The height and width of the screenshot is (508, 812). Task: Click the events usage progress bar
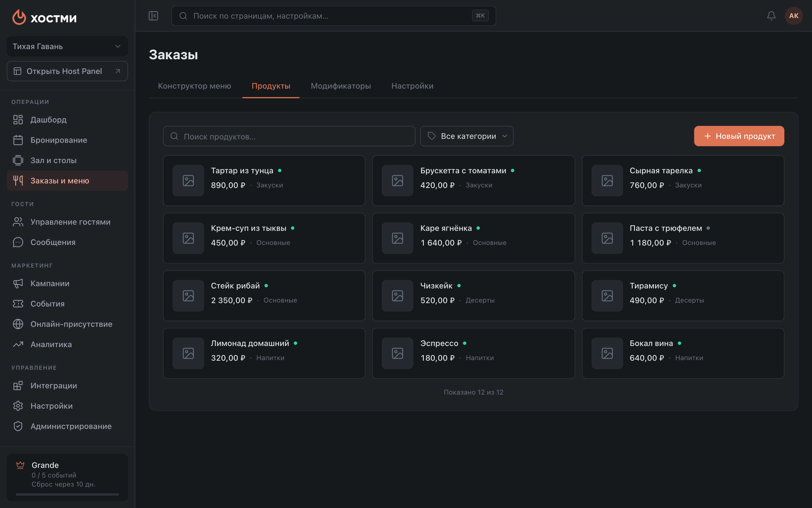tap(67, 494)
